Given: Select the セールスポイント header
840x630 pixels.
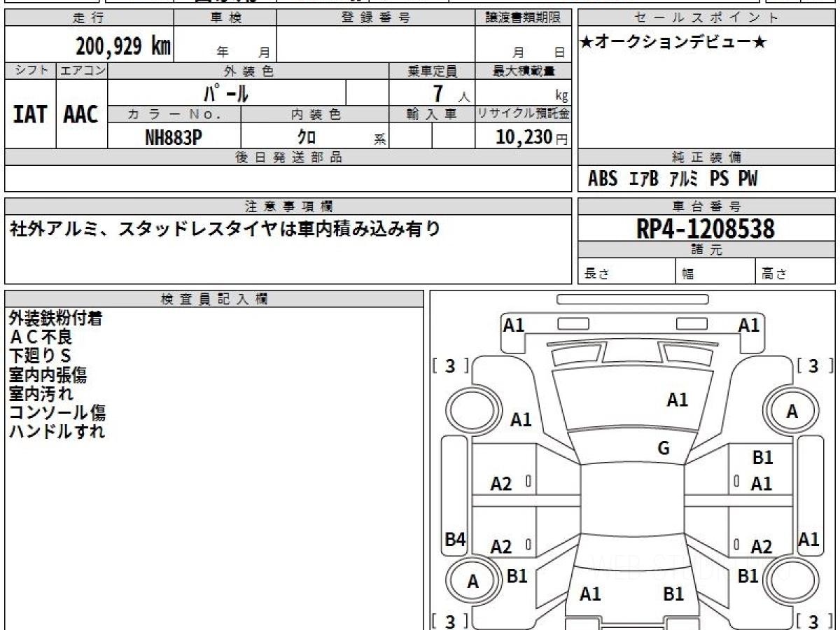Looking at the screenshot, I should (706, 18).
